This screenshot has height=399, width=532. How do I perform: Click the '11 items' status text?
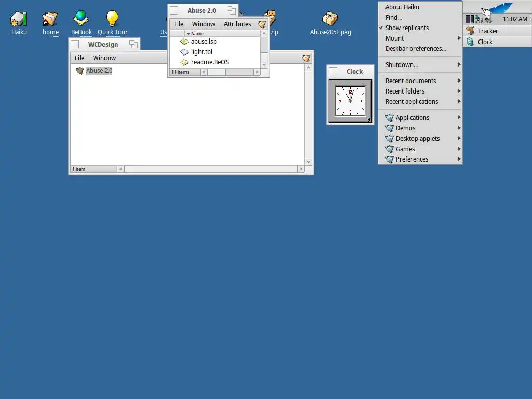[x=180, y=72]
